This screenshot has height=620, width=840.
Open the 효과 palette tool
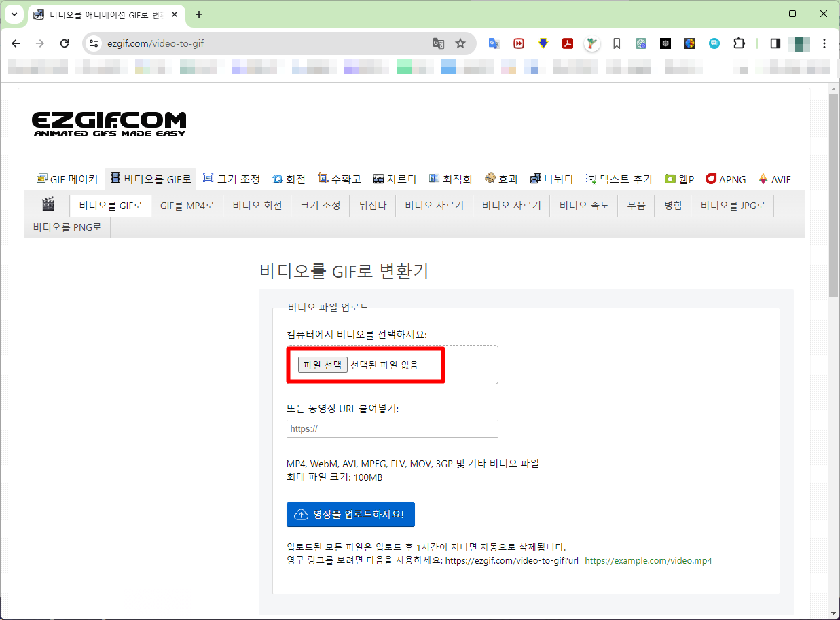501,179
